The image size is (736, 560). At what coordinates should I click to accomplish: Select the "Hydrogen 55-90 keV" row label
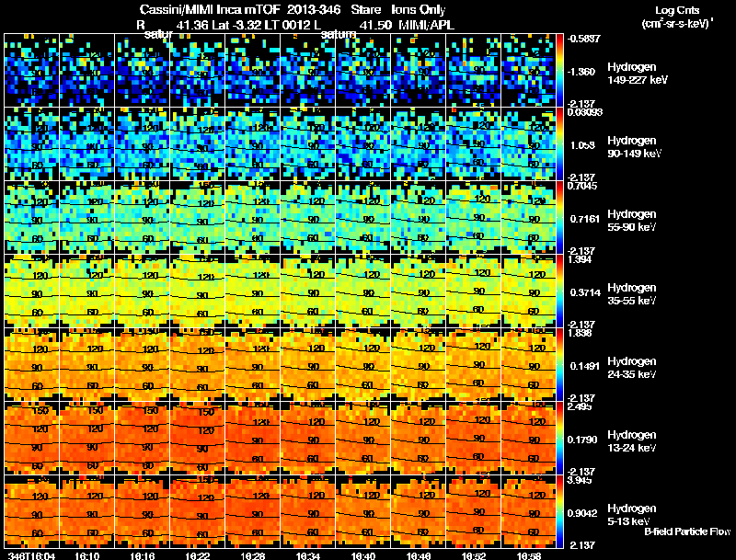coord(632,221)
